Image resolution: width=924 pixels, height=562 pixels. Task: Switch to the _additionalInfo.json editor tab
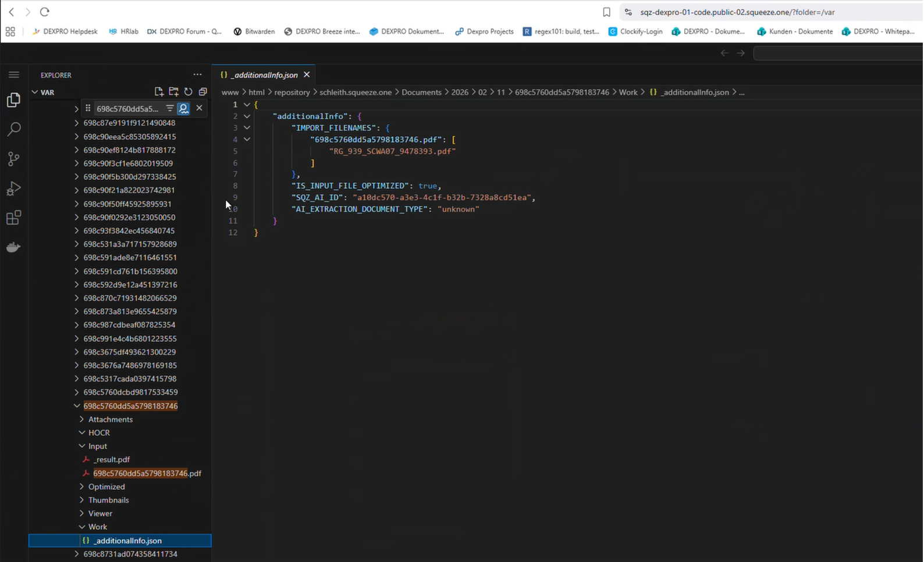(264, 75)
